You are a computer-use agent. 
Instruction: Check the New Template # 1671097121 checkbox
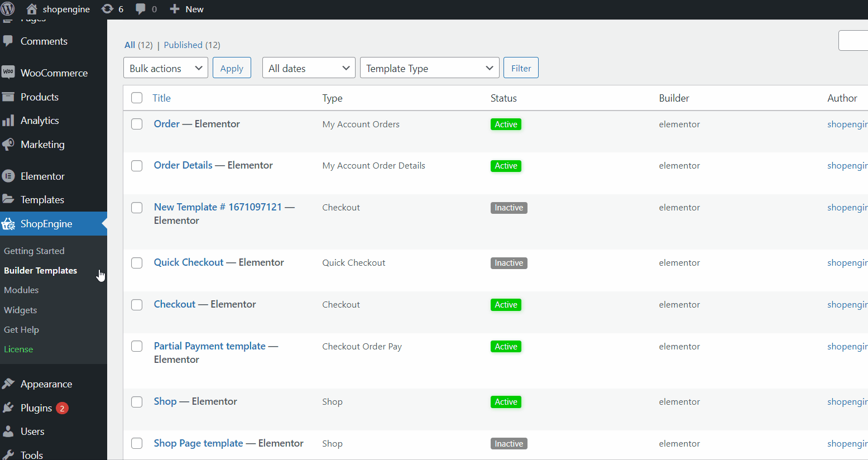click(x=137, y=208)
